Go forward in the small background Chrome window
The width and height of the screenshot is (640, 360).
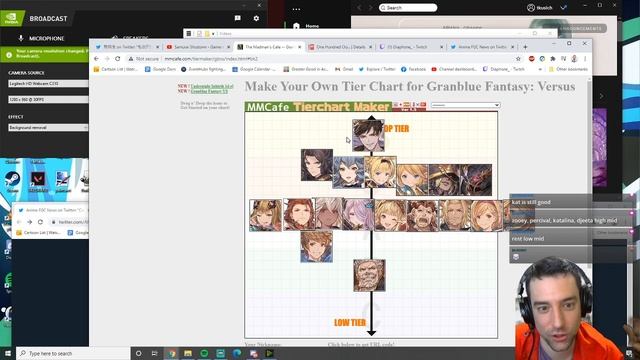29,222
